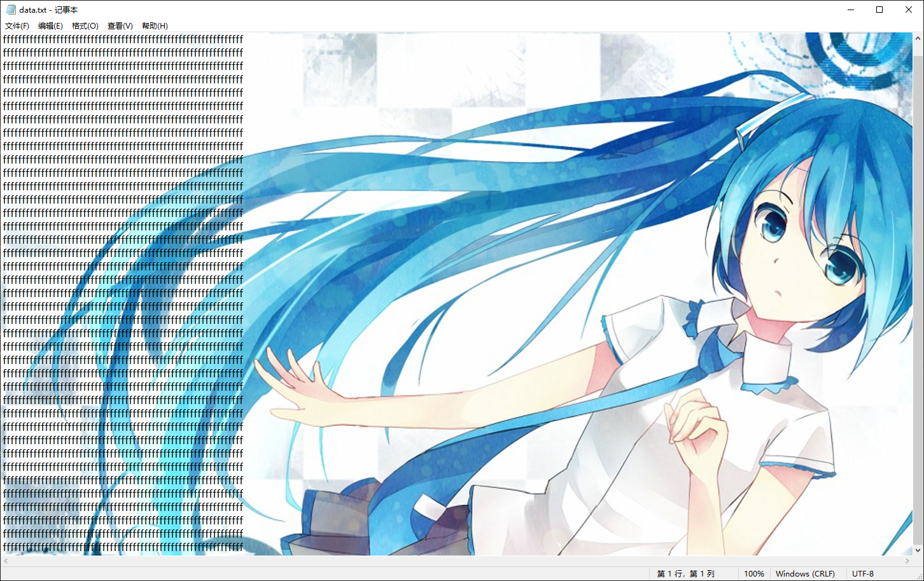
Task: Click vertical scrollbar down arrow
Action: pyautogui.click(x=918, y=550)
